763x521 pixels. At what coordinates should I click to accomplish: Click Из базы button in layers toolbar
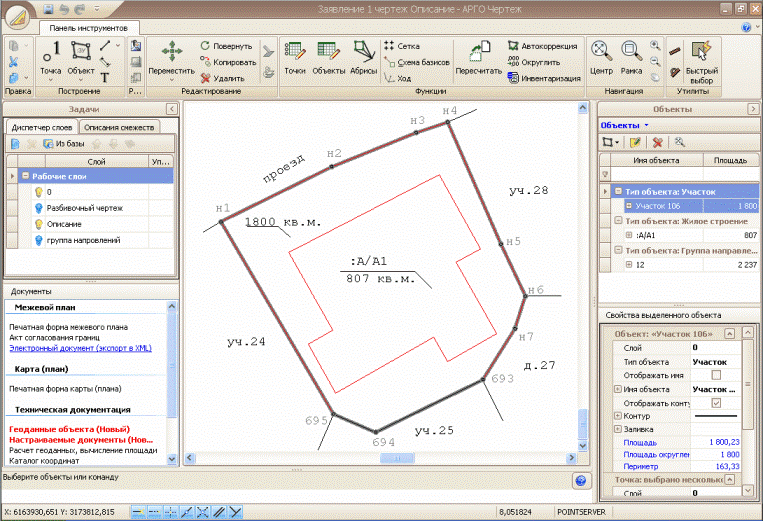point(64,144)
